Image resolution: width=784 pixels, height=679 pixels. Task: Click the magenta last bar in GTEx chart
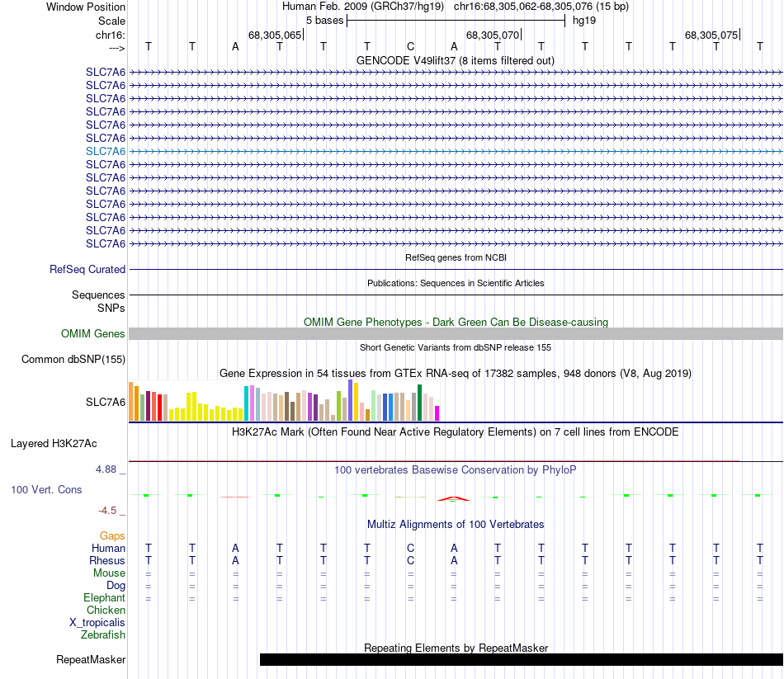(437, 413)
